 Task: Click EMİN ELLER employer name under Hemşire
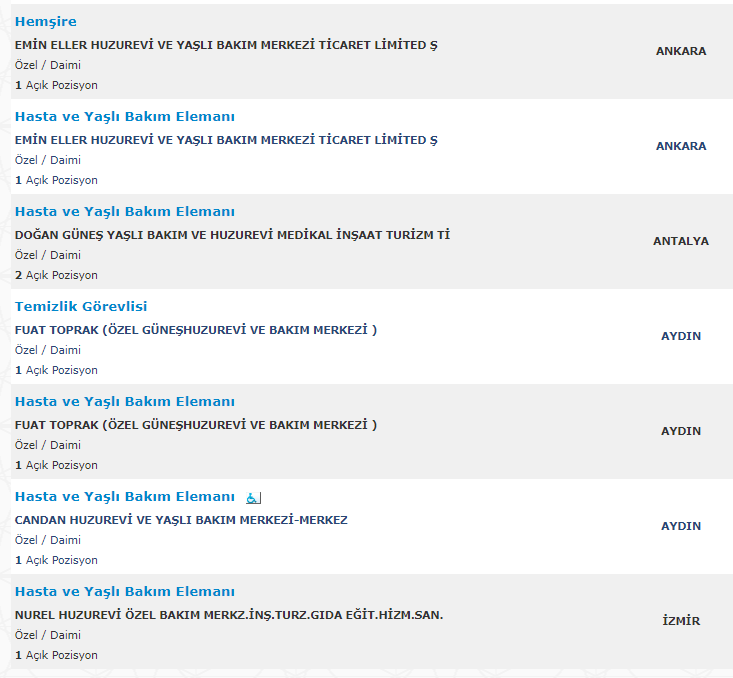226,45
